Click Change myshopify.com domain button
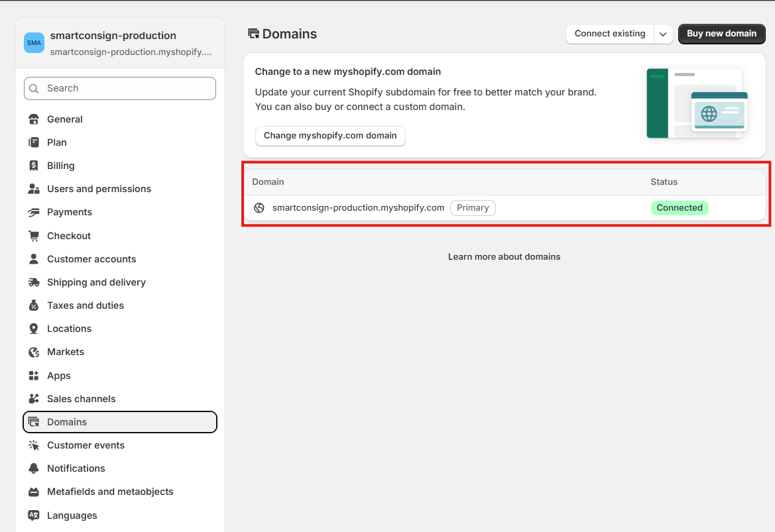 330,136
